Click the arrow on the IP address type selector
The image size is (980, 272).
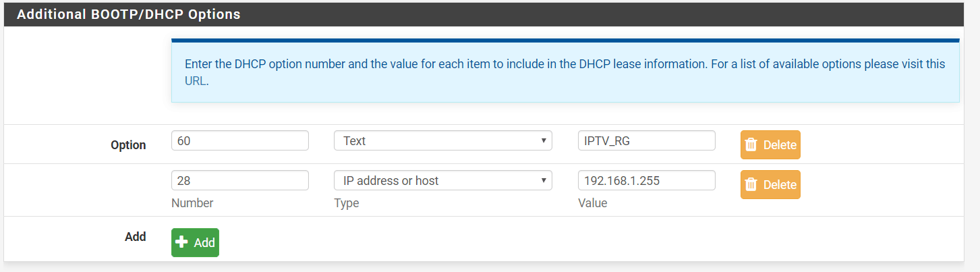click(544, 181)
